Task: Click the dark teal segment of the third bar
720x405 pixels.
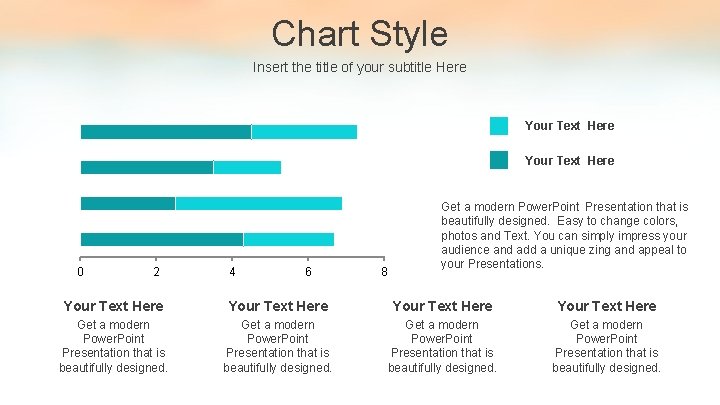Action: (128, 203)
